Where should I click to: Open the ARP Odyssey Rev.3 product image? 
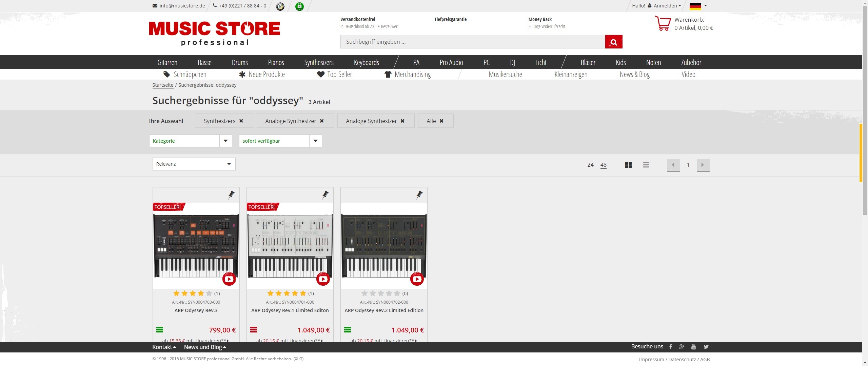196,246
